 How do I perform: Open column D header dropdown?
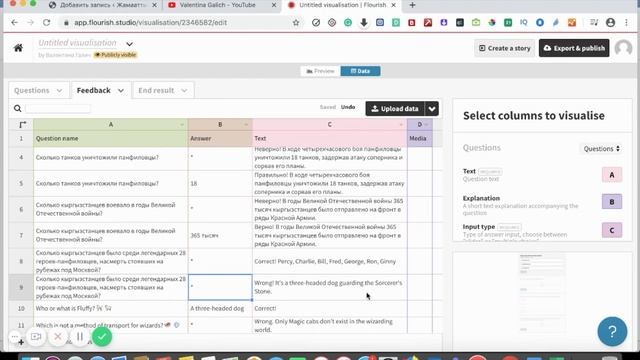pyautogui.click(x=426, y=124)
